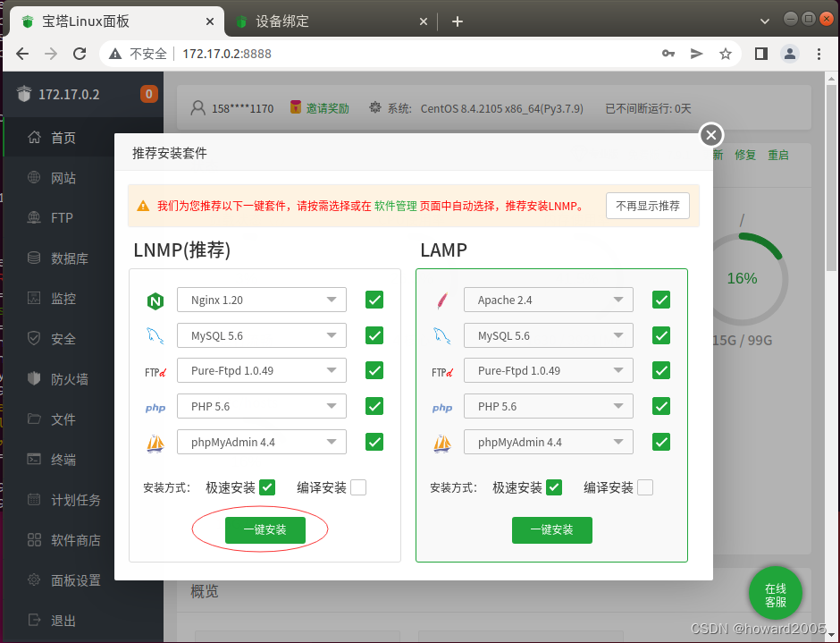
Task: Open LNMP MySQL 5.6 version dropdown
Action: (262, 335)
